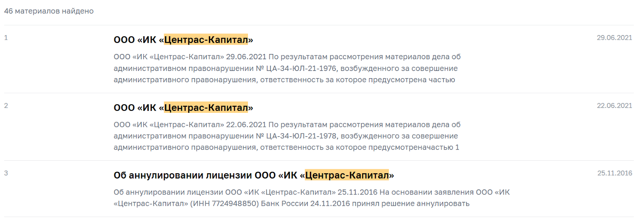Screen dimensions: 644x220
Task: Open the second result titled ООО «ИК «Центрас-Капитал»
Action: click(183, 108)
